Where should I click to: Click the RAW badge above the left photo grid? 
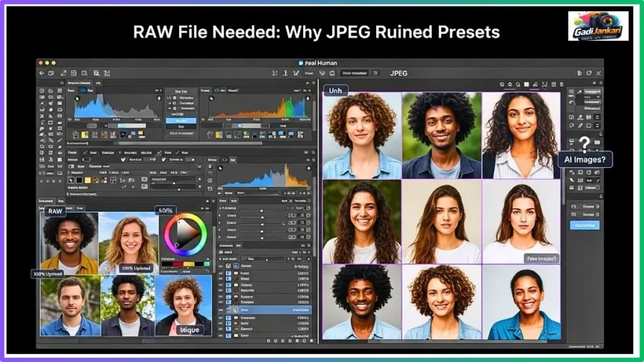(55, 211)
